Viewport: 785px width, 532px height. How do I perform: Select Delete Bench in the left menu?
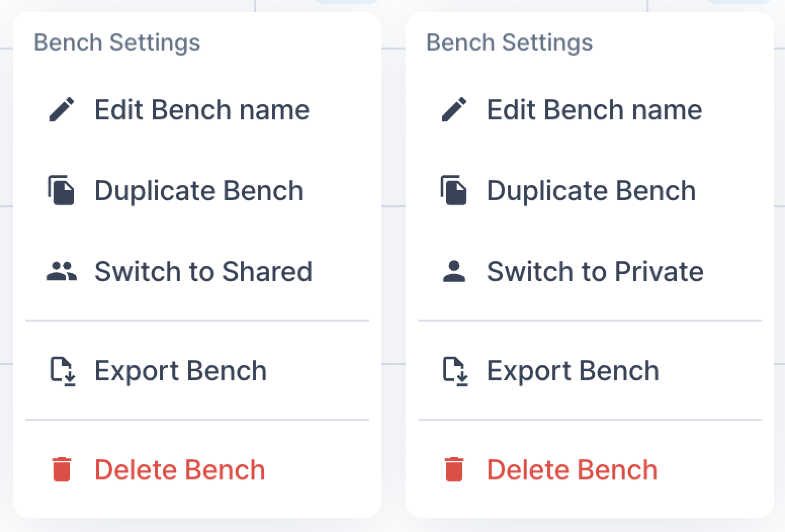tap(180, 470)
